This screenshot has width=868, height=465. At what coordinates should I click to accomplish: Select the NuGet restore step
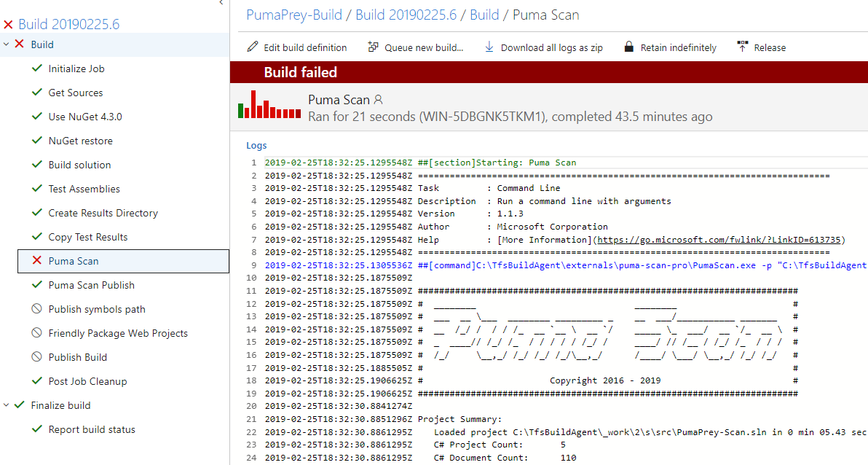coord(80,141)
